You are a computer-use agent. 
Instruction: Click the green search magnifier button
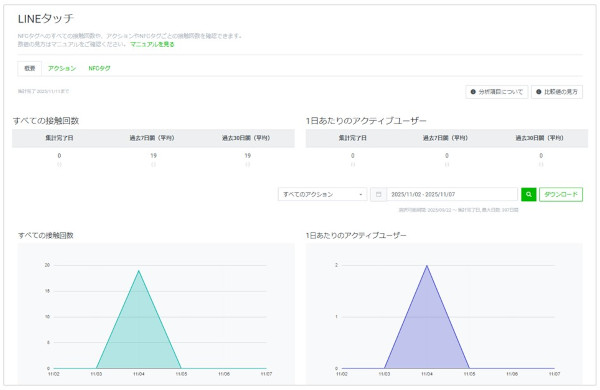click(x=528, y=194)
